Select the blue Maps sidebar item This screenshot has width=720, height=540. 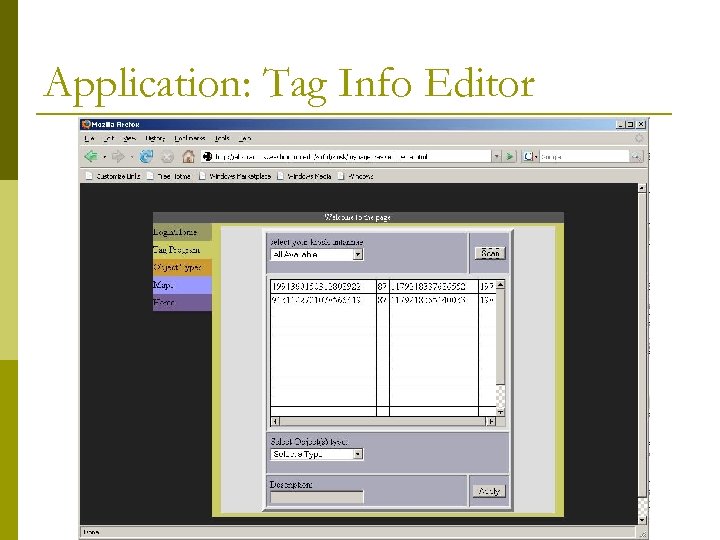click(182, 285)
